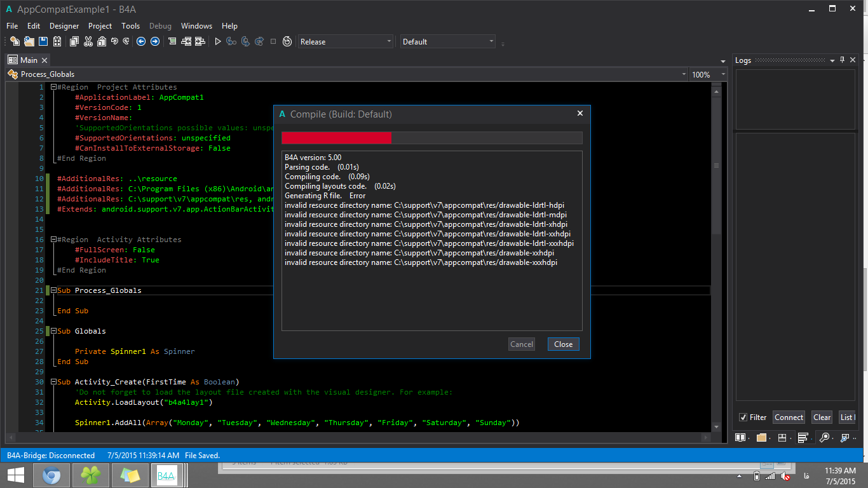
Task: Click the Save icon in the toolbar
Action: (x=43, y=41)
